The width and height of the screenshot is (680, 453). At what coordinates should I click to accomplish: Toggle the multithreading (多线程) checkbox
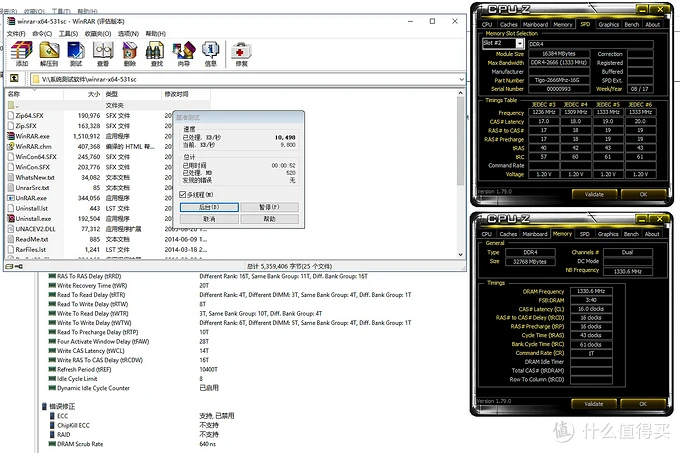point(183,195)
